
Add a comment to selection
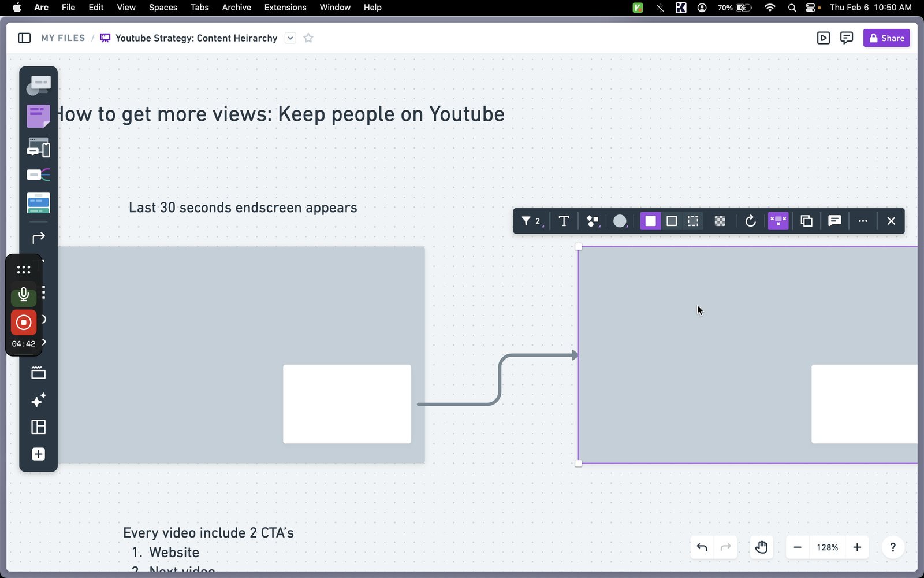pyautogui.click(x=834, y=221)
